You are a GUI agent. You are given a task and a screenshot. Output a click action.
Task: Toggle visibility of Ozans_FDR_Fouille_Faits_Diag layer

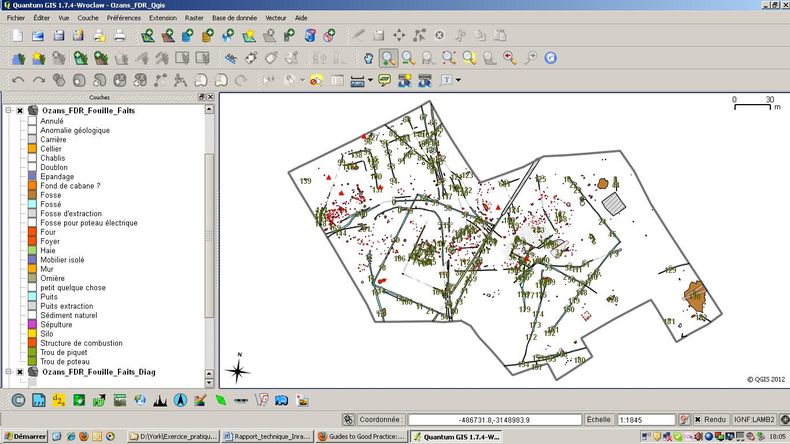(20, 372)
